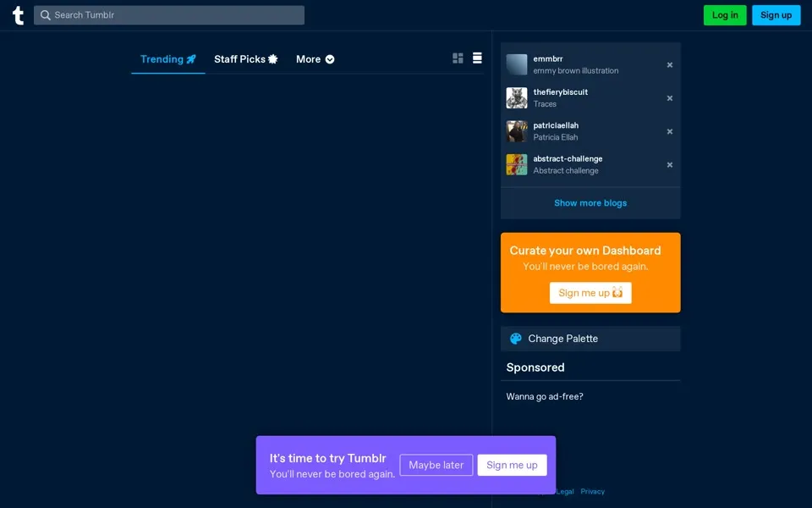The width and height of the screenshot is (812, 508).
Task: Dismiss the emmbrr blog recommendation
Action: (670, 65)
